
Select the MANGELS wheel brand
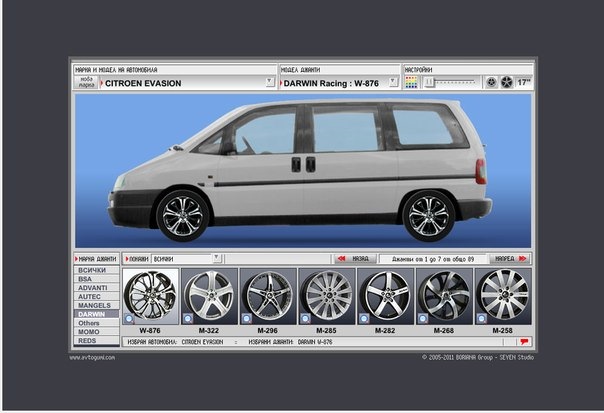click(96, 306)
